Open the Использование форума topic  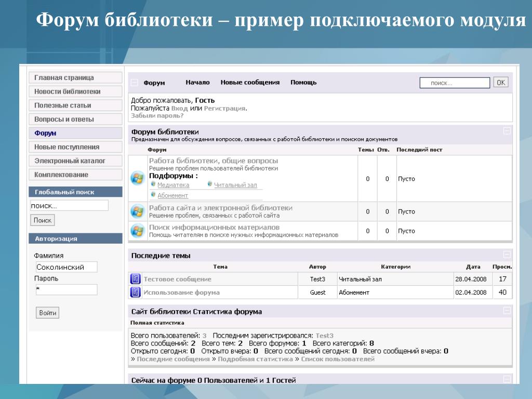click(x=181, y=292)
